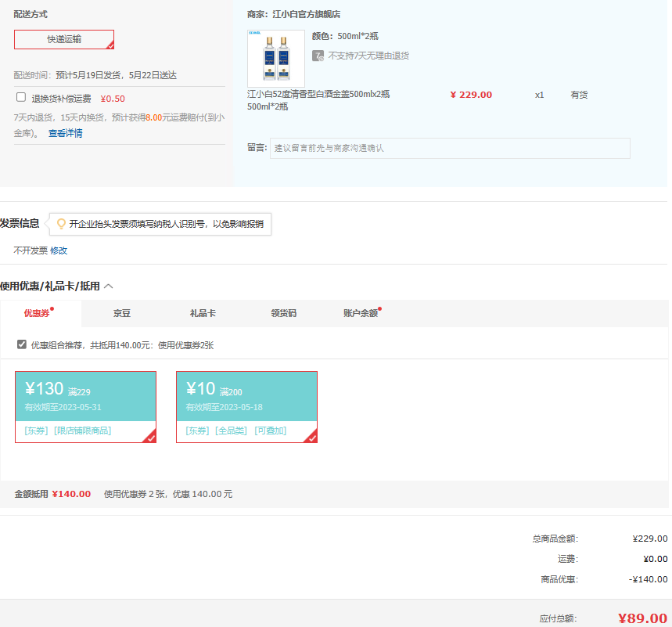
Task: Click the 商品优惠 -¥140.00 value
Action: [648, 579]
